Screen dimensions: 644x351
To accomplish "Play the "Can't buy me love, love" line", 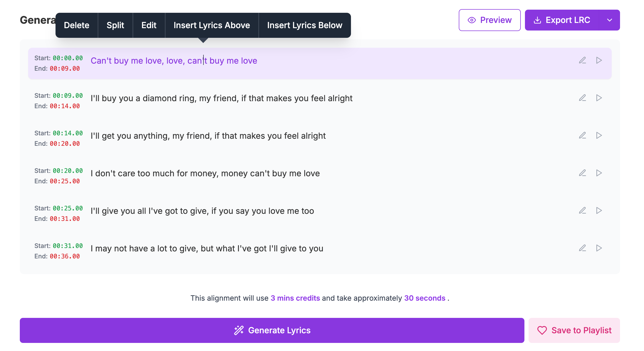I will [599, 60].
